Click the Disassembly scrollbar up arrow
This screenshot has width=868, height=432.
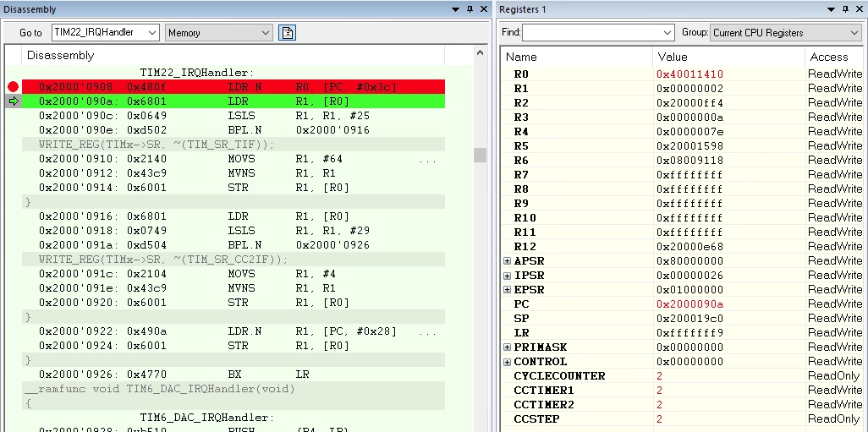pos(480,53)
